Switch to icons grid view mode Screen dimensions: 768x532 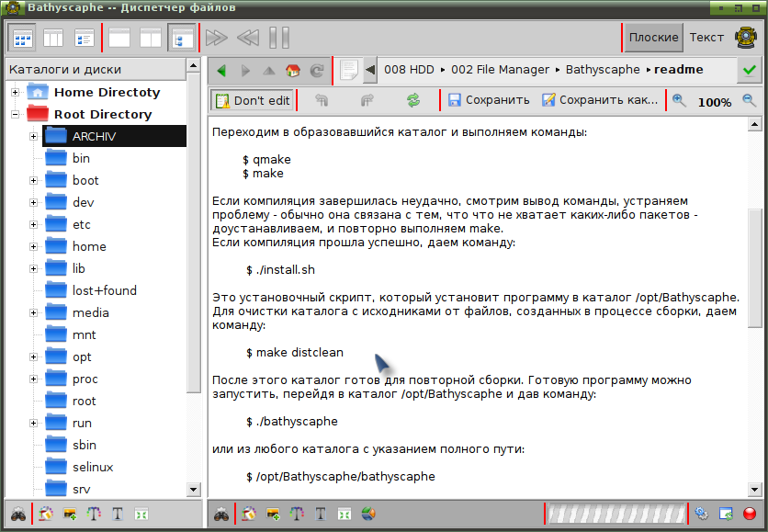22,38
